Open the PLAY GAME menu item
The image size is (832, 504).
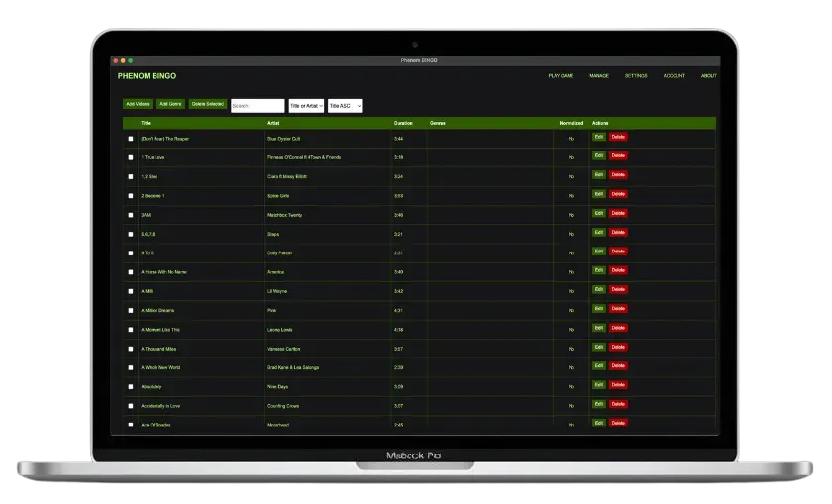[561, 76]
